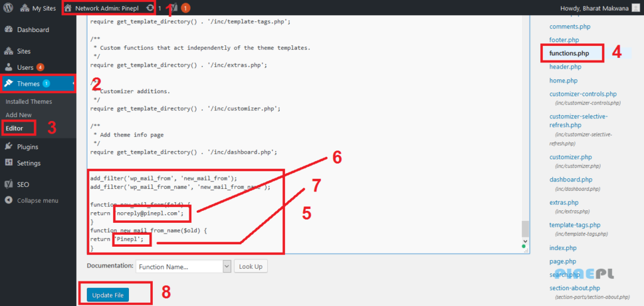
Task: Click the orange notification badge in admin bar
Action: (186, 8)
